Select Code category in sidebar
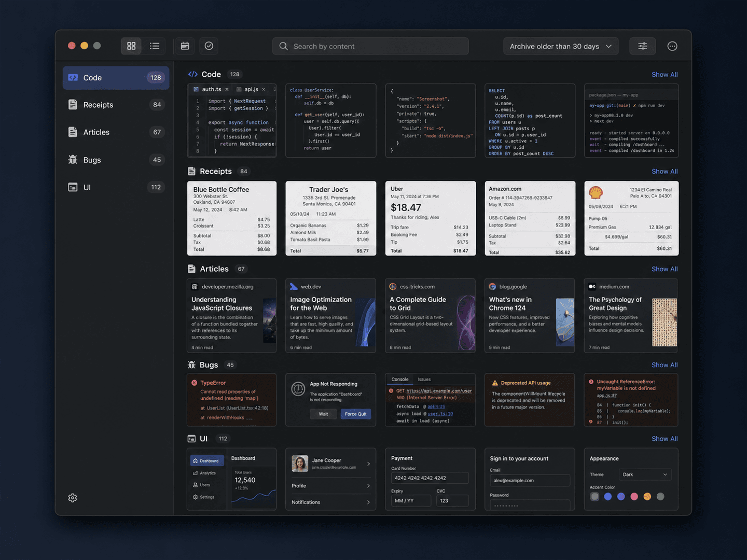 coord(116,78)
